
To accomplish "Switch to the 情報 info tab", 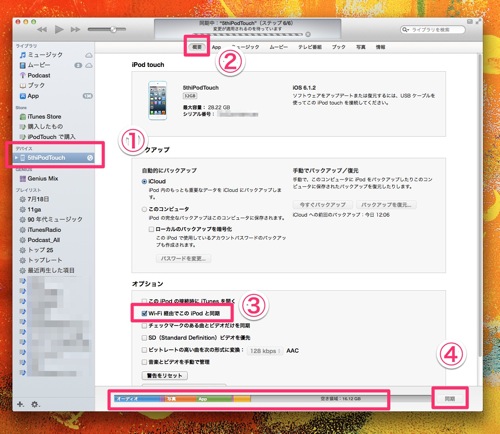I will click(381, 47).
